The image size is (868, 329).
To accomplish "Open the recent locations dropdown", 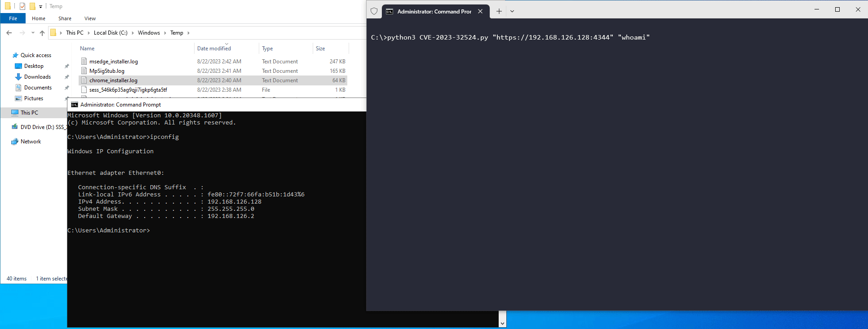I will pos(33,33).
